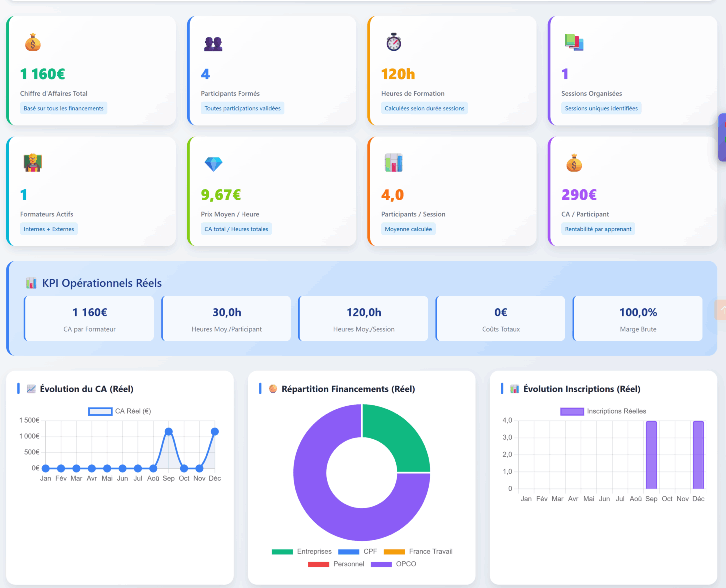Hide the CA Réel (€) dataset via legend
726x588 pixels.
(120, 411)
